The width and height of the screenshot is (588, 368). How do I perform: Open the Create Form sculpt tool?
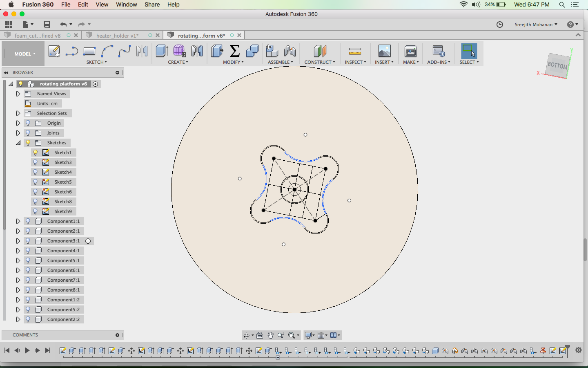(x=179, y=51)
